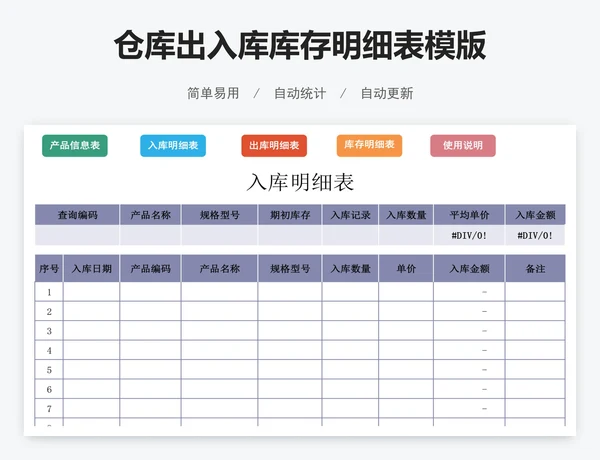Click the 入库日期 cell in row 1

pos(91,292)
